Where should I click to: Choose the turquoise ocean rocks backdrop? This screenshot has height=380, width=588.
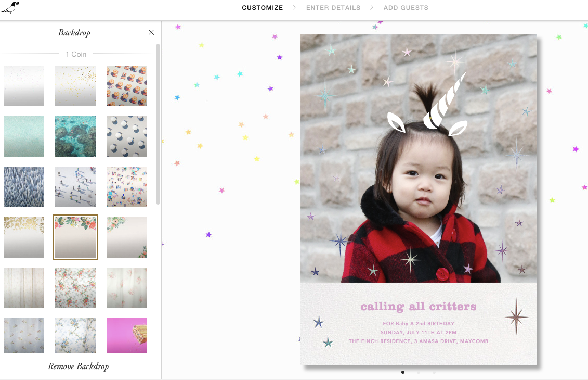[75, 136]
